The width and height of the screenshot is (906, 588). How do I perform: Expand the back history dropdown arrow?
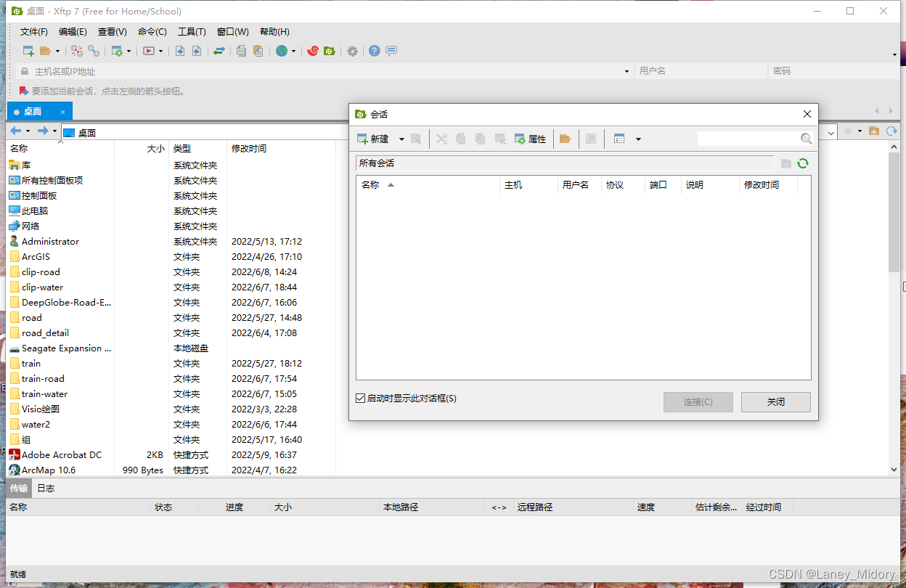coord(28,131)
